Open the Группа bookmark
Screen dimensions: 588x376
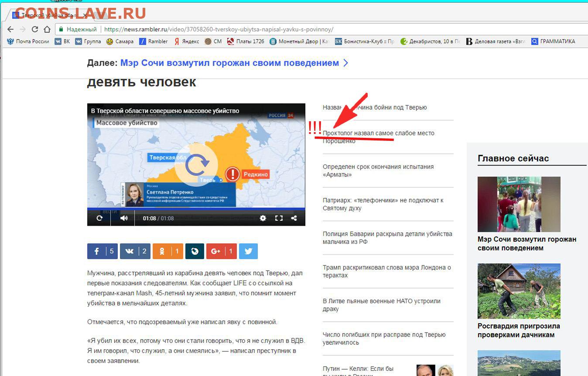[88, 41]
